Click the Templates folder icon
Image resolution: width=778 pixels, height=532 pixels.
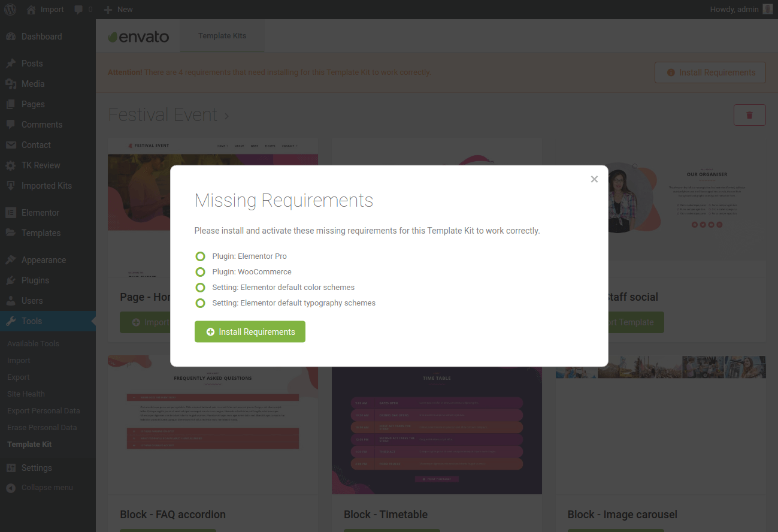coord(11,233)
